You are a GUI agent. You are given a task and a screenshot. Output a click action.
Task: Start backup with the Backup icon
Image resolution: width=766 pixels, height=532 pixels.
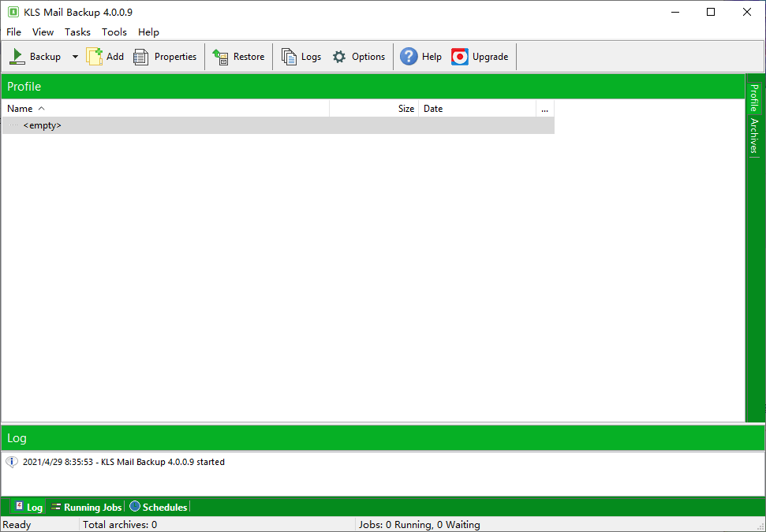[35, 57]
